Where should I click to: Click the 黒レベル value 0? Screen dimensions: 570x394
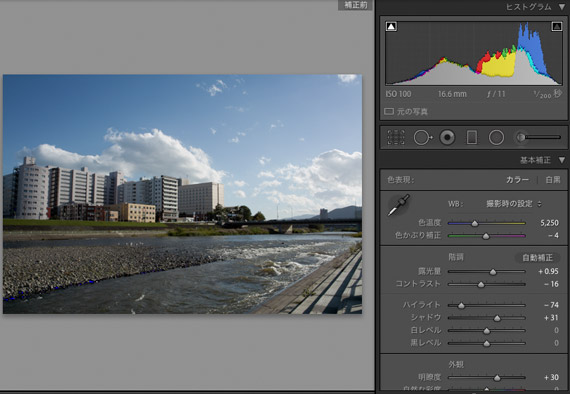point(556,343)
